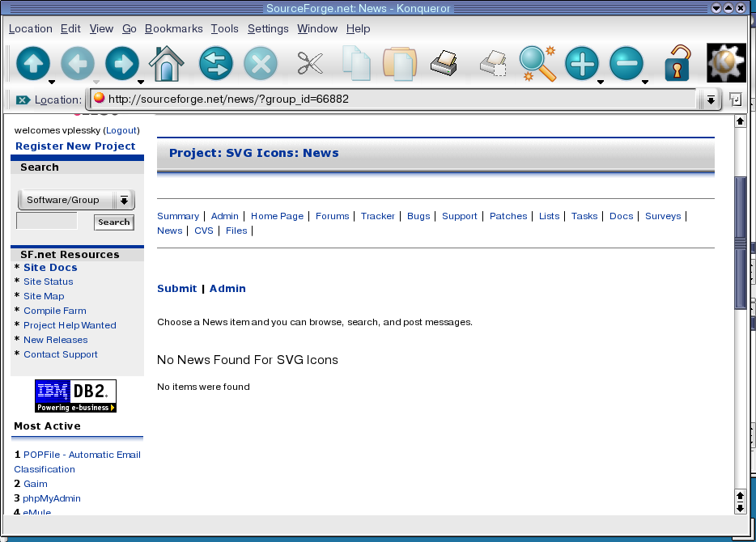Screen dimensions: 756x542
Task: Open the View menu
Action: 101,29
